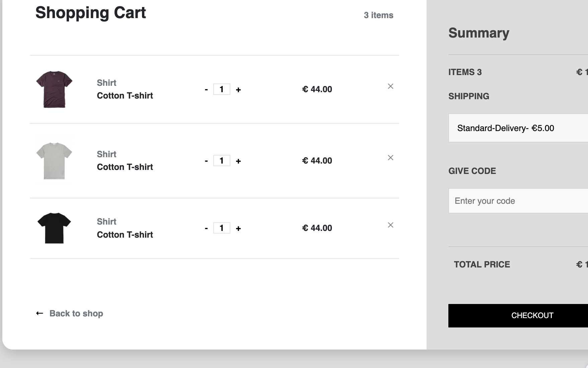Open the black T-shirt product image
Viewport: 588px width, 368px height.
pyautogui.click(x=54, y=228)
